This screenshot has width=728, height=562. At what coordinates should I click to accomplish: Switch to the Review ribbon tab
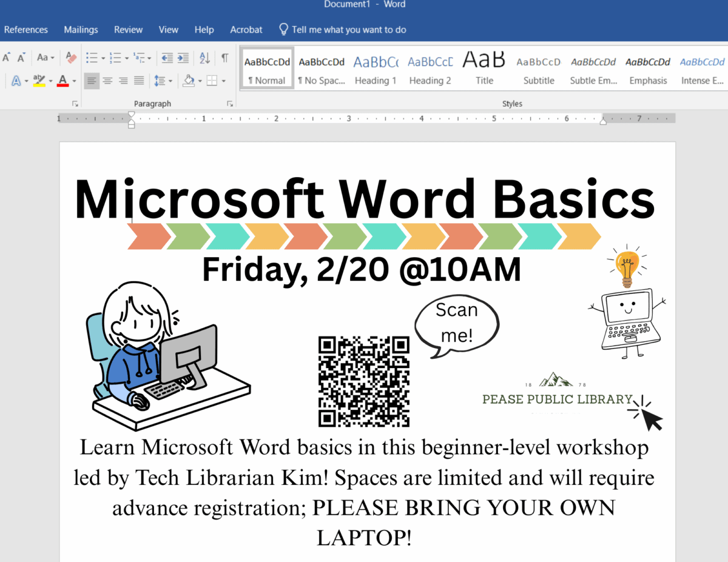tap(128, 29)
